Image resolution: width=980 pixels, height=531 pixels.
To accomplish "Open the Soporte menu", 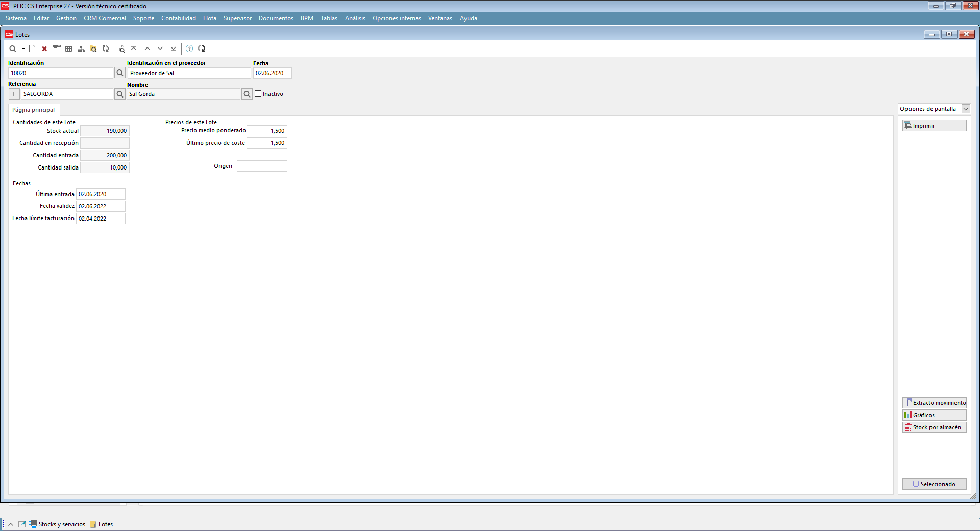I will tap(143, 18).
